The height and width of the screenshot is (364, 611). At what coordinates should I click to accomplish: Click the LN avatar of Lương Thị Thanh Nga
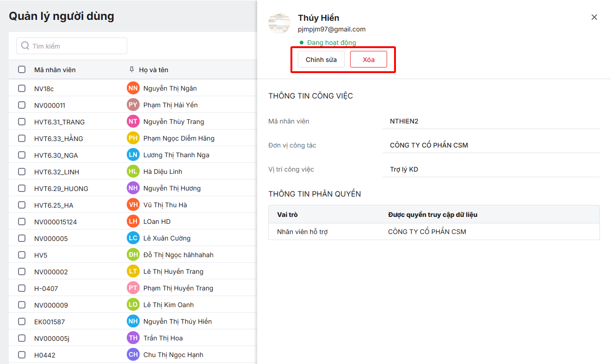click(x=133, y=155)
